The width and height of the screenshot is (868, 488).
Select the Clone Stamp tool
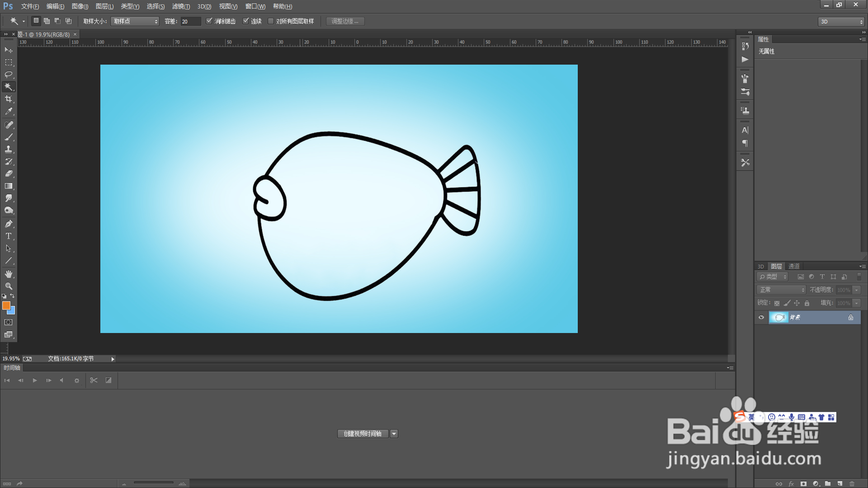[x=9, y=149]
